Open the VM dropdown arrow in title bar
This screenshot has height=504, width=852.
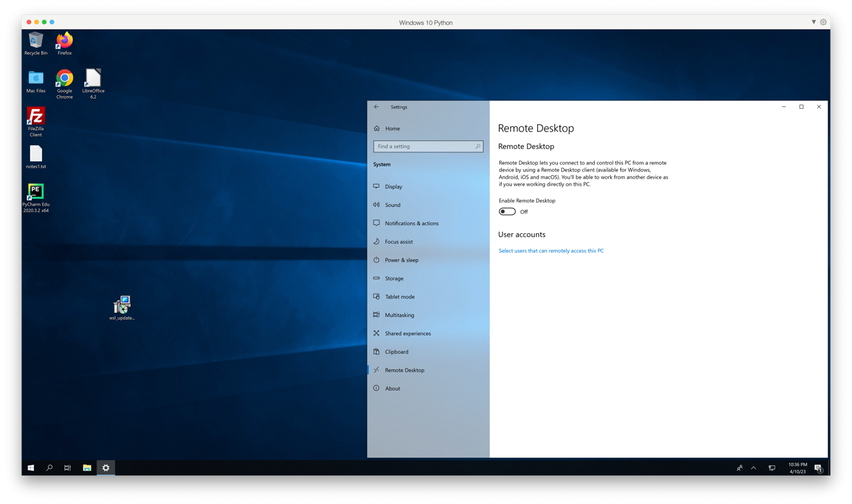point(813,22)
